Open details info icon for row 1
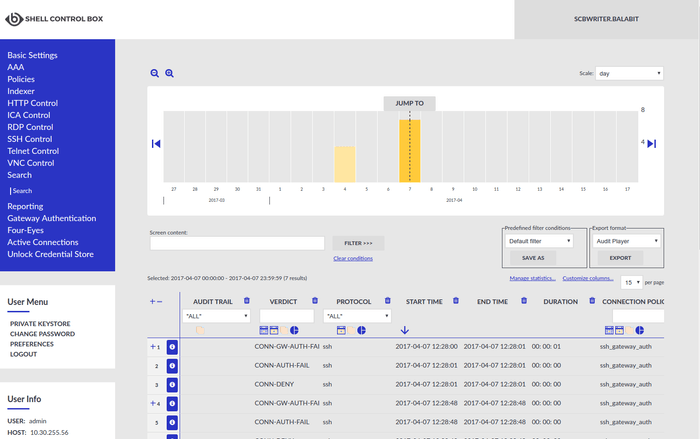This screenshot has height=439, width=700. [171, 347]
